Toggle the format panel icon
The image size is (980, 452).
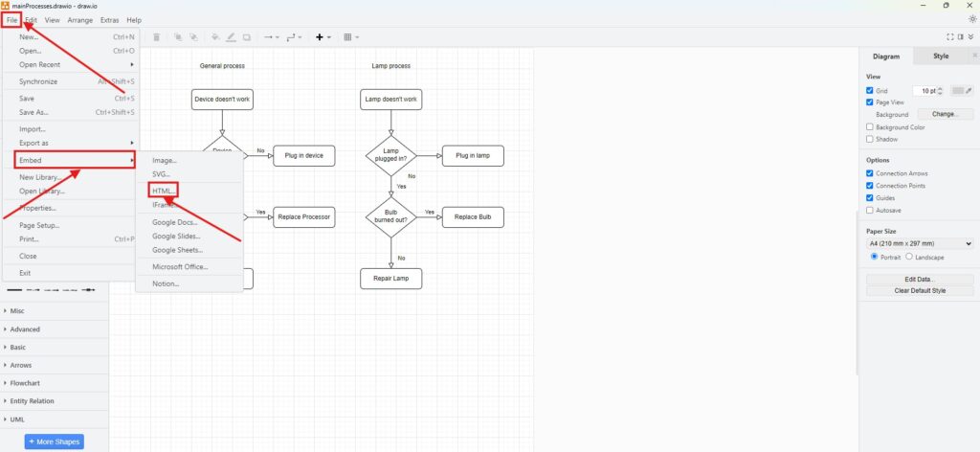[x=961, y=37]
